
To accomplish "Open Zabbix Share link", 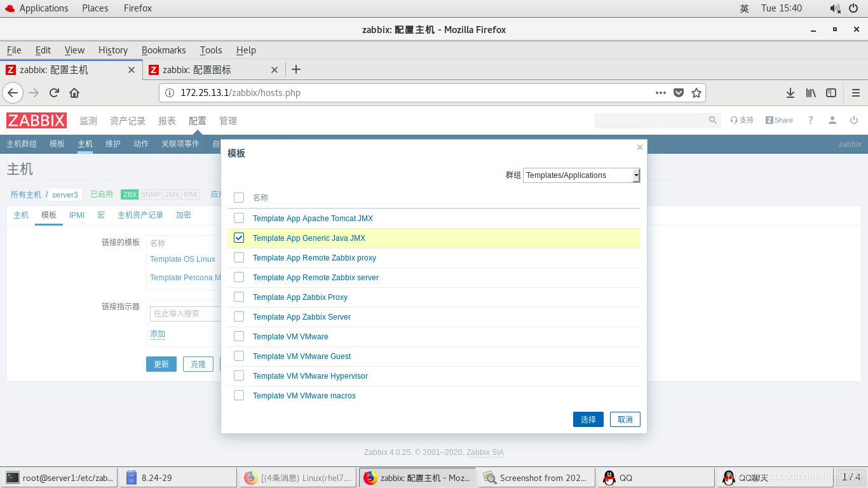I will (779, 120).
